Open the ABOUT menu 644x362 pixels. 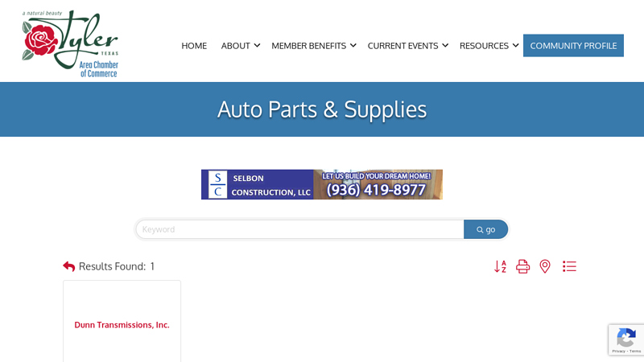click(236, 46)
